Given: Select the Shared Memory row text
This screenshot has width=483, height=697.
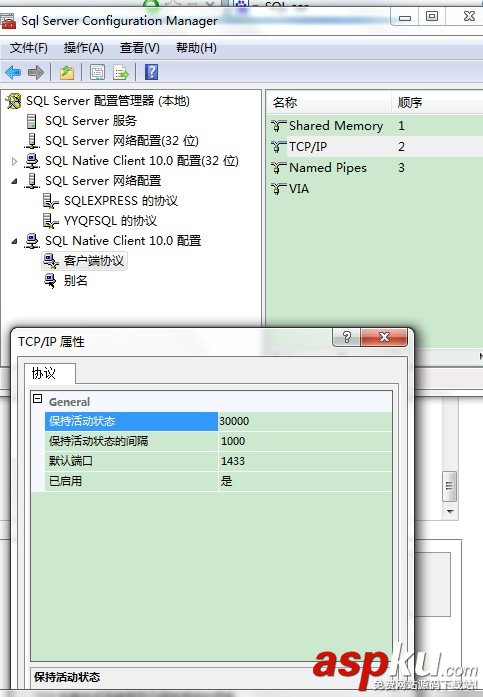Looking at the screenshot, I should [x=336, y=126].
